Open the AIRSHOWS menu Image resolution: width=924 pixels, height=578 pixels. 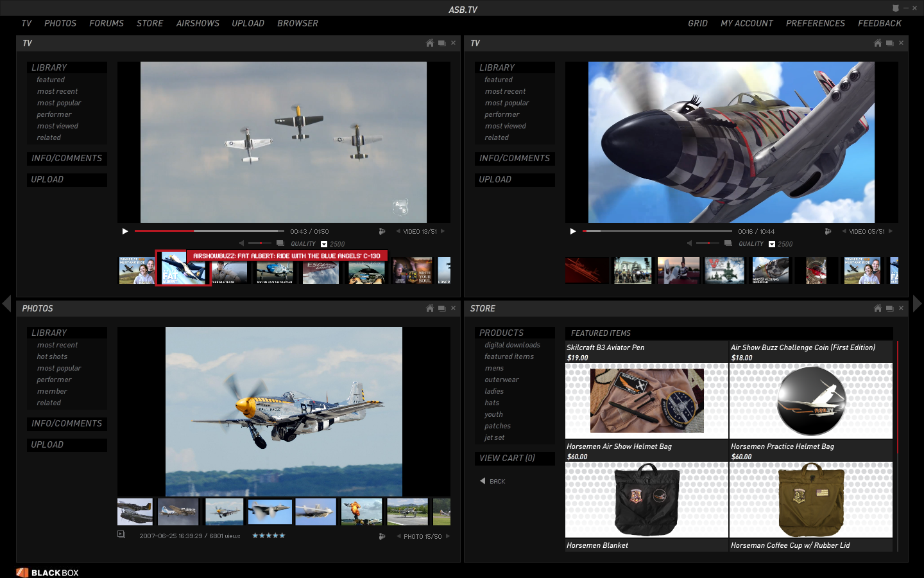[198, 23]
